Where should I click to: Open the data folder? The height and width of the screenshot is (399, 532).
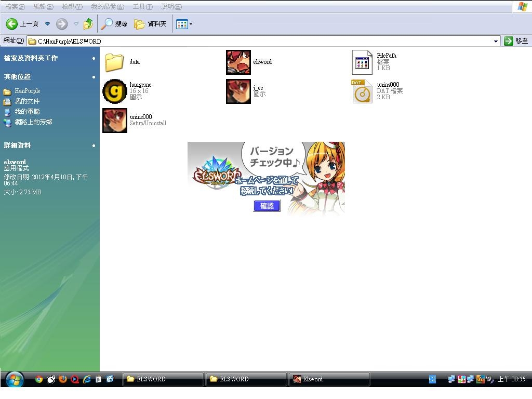point(114,62)
